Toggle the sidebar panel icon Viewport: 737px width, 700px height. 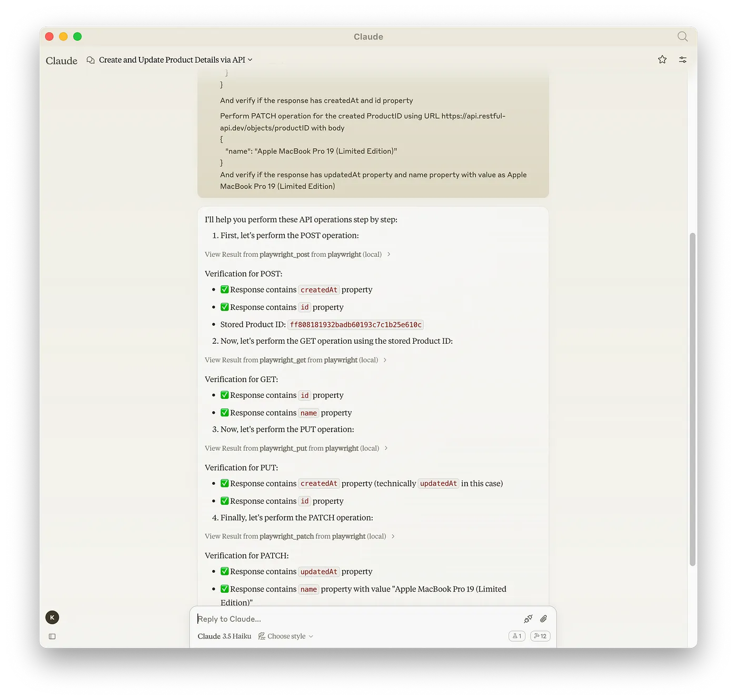pos(52,636)
